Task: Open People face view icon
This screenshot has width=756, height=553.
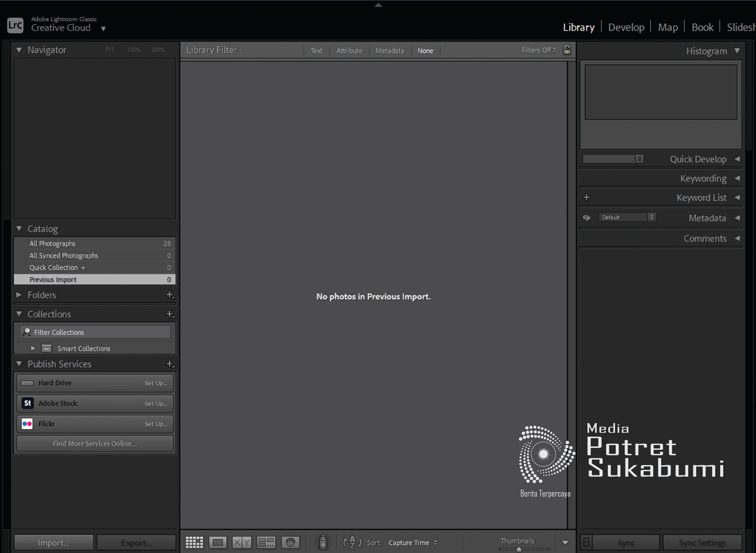Action: (x=290, y=542)
